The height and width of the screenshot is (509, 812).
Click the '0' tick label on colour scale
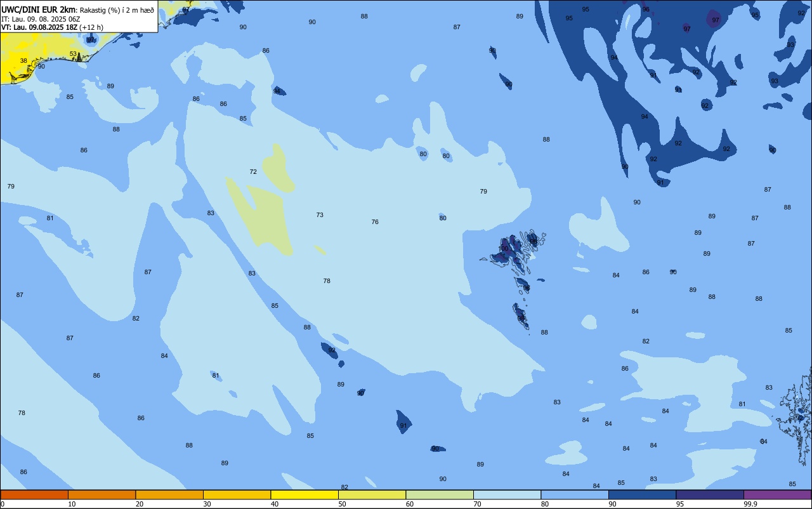coord(3,504)
